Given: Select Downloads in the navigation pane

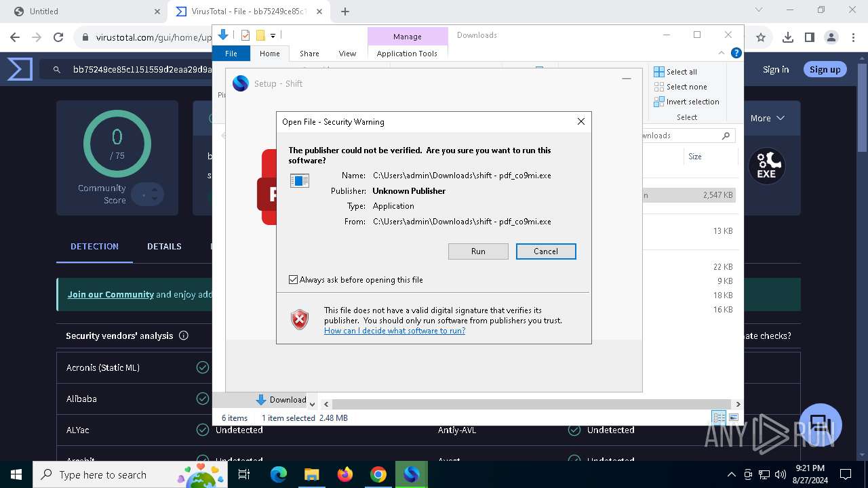Looking at the screenshot, I should click(281, 400).
